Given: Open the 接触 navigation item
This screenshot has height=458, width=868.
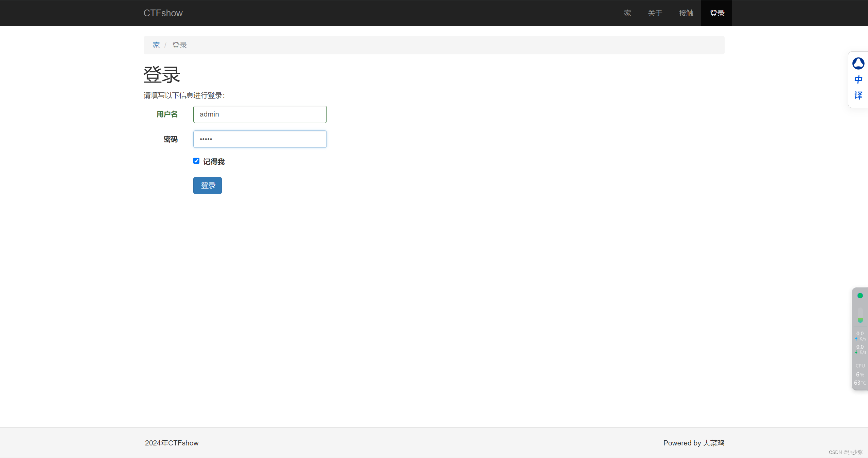Looking at the screenshot, I should pyautogui.click(x=686, y=13).
